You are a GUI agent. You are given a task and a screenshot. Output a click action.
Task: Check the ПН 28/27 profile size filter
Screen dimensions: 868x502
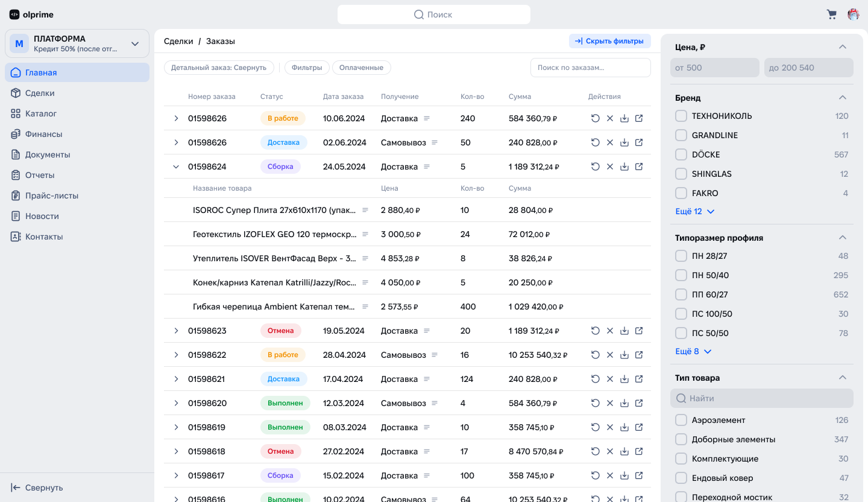coord(681,256)
